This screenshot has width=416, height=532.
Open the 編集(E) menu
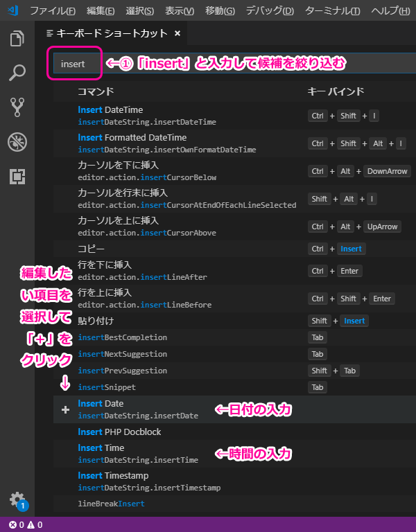101,11
